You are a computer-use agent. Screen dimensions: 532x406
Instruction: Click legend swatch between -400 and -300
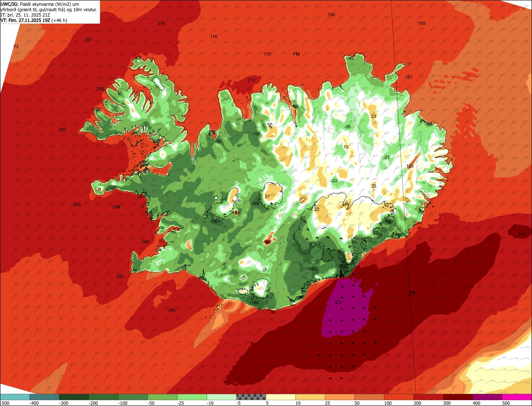coord(44,397)
